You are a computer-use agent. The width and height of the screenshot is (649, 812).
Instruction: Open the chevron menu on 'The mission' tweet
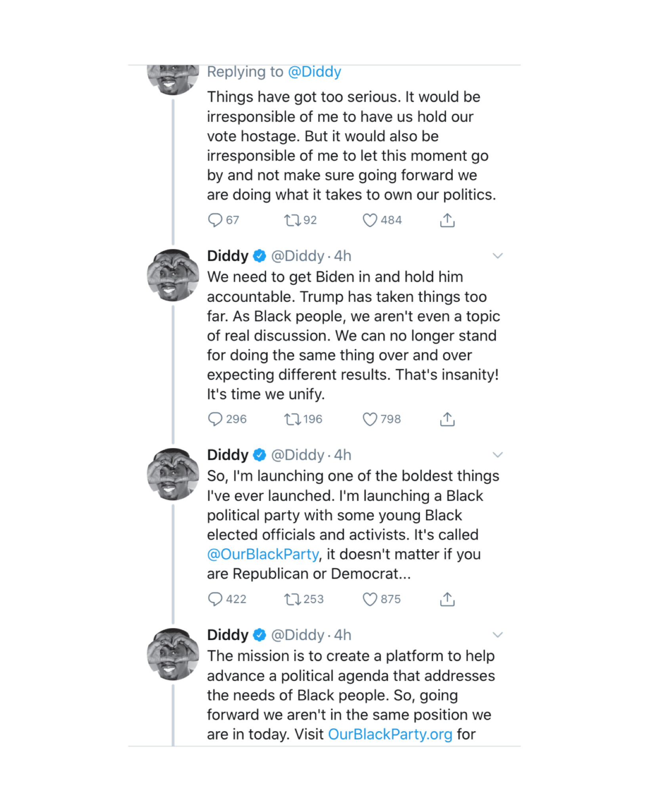coord(498,635)
